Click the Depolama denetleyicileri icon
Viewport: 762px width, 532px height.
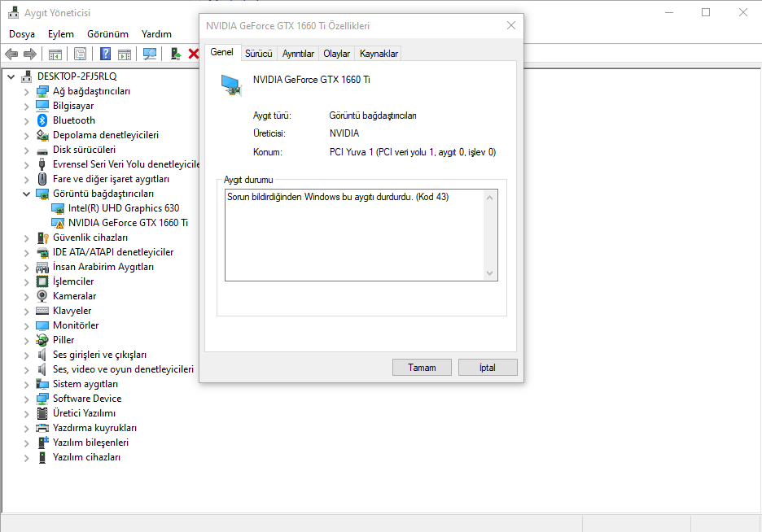[42, 135]
